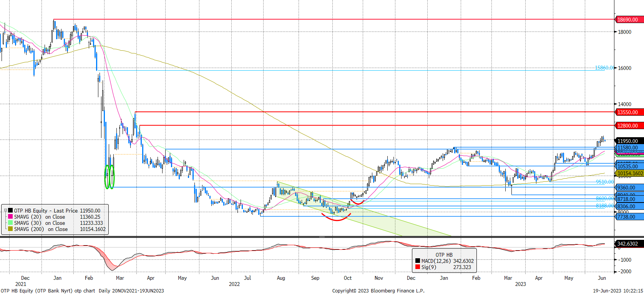Image resolution: width=644 pixels, height=294 pixels.
Task: Click the 18000 price axis tick
Action: point(624,32)
